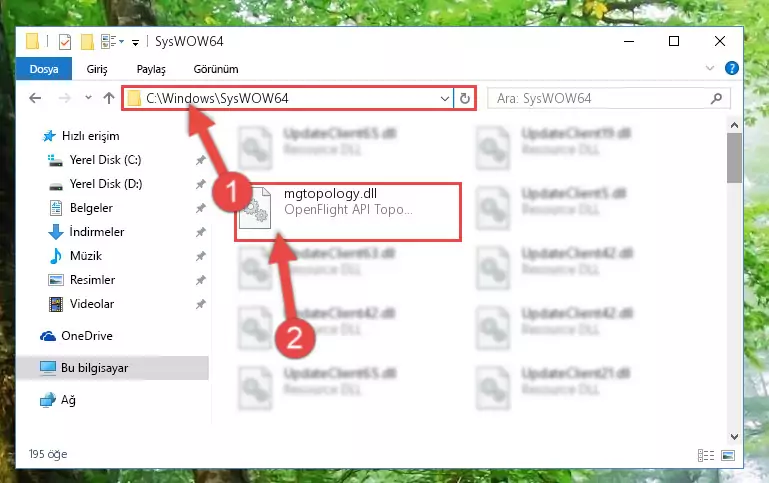This screenshot has width=769, height=483.
Task: Refresh the SysWOW64 folder view
Action: click(x=464, y=99)
